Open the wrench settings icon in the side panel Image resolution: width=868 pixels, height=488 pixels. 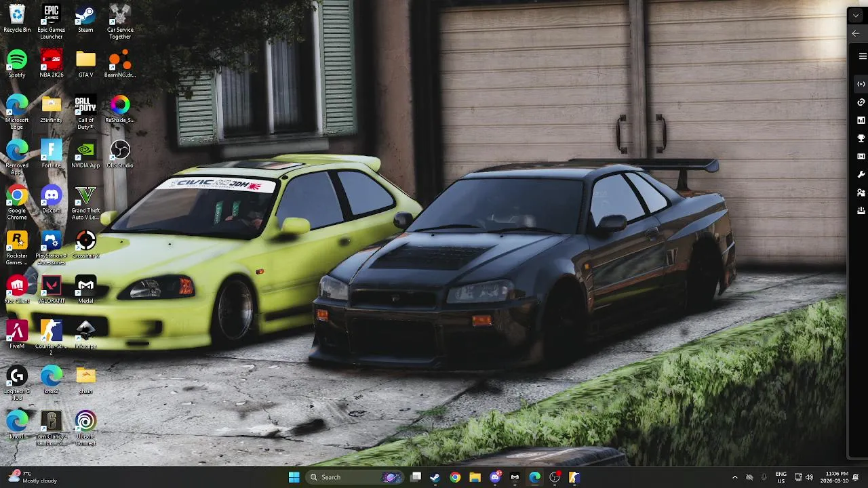coord(861,174)
